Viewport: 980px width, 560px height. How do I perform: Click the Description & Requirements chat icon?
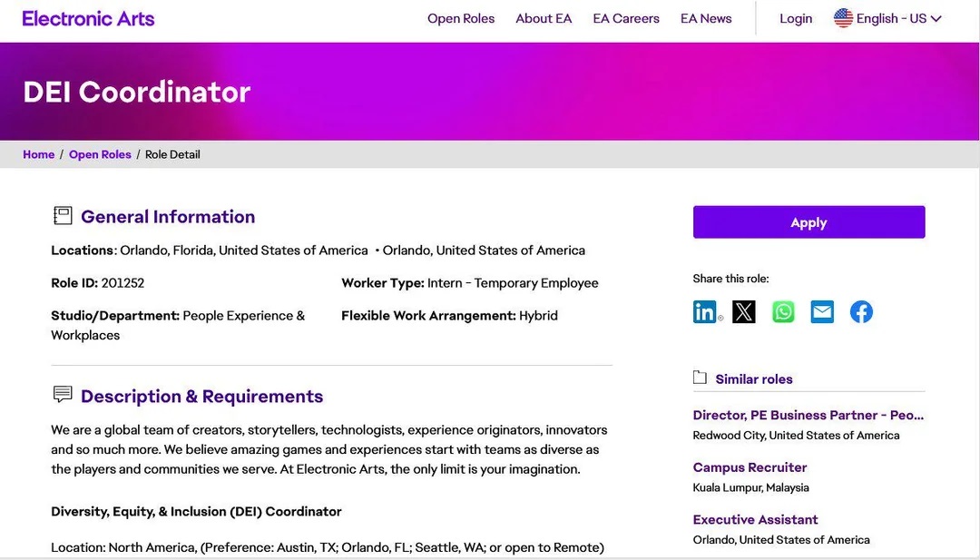pos(63,395)
